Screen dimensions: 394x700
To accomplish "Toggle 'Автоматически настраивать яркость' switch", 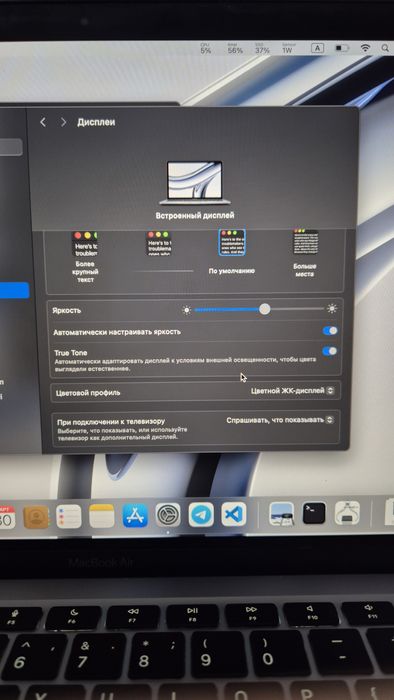I will point(330,331).
